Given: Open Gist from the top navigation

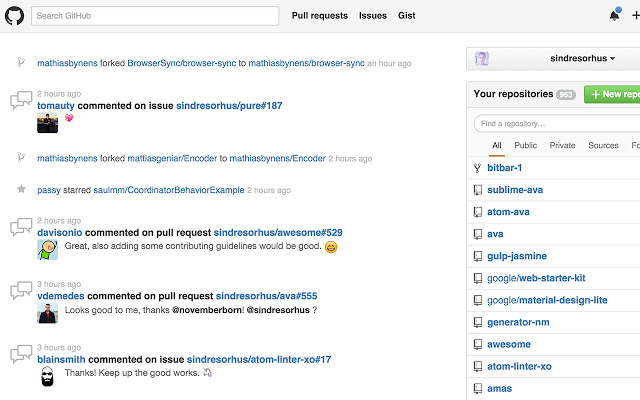Looking at the screenshot, I should click(x=406, y=16).
